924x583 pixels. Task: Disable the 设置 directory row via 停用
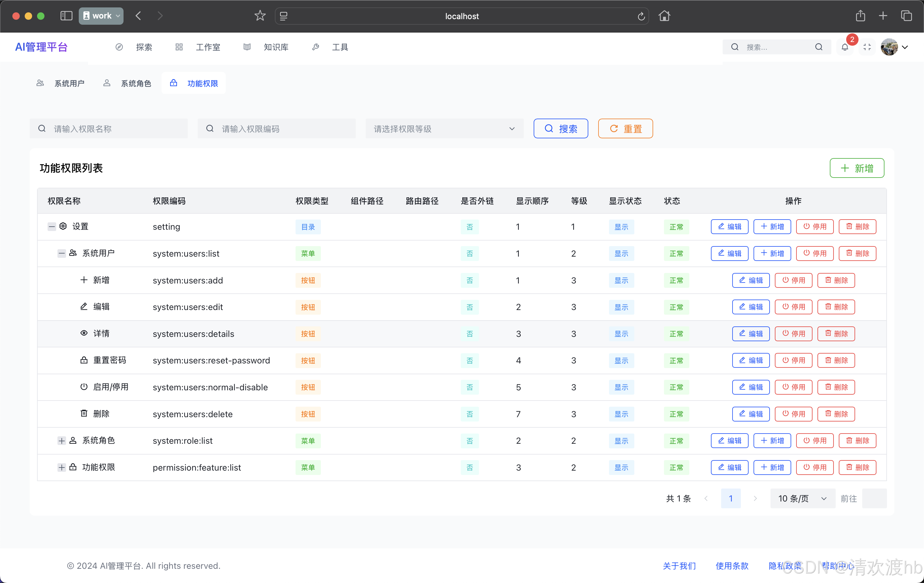[x=815, y=226]
